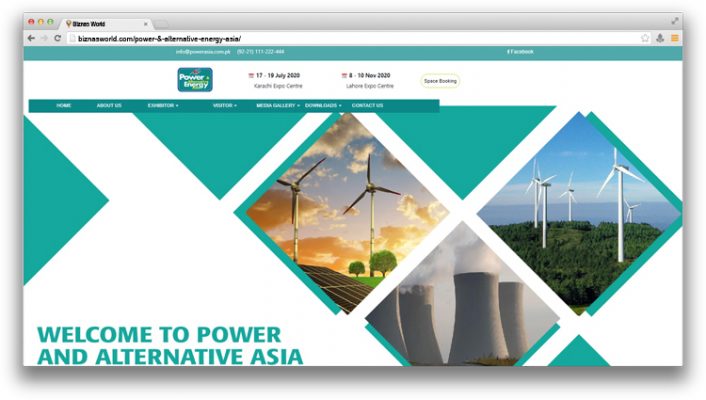The height and width of the screenshot is (400, 706).
Task: Click the yellow minimize window button
Action: tap(41, 22)
